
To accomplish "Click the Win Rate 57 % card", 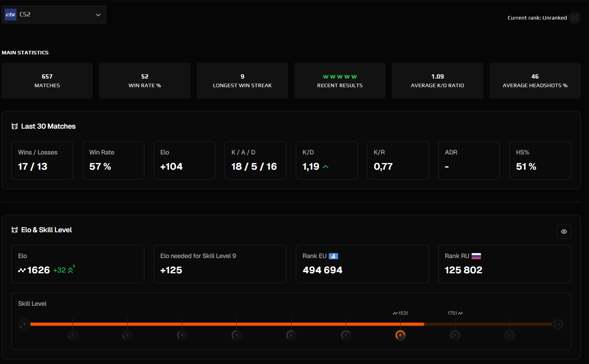I will tap(113, 160).
